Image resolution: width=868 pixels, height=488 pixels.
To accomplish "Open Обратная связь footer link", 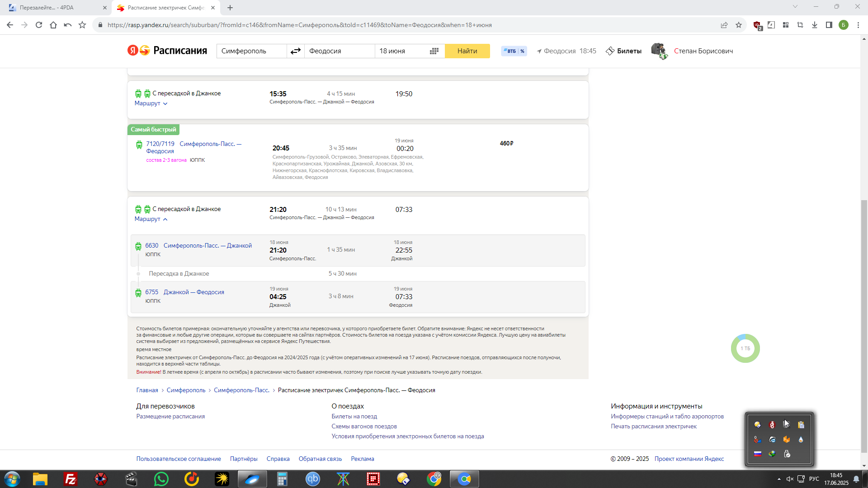I will click(320, 459).
